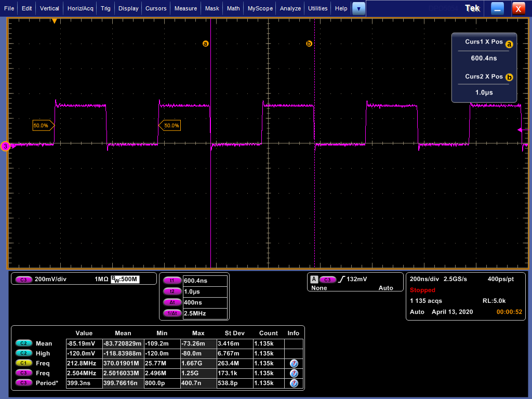Click the St Dev column header
Image resolution: width=532 pixels, height=399 pixels.
[x=234, y=333]
